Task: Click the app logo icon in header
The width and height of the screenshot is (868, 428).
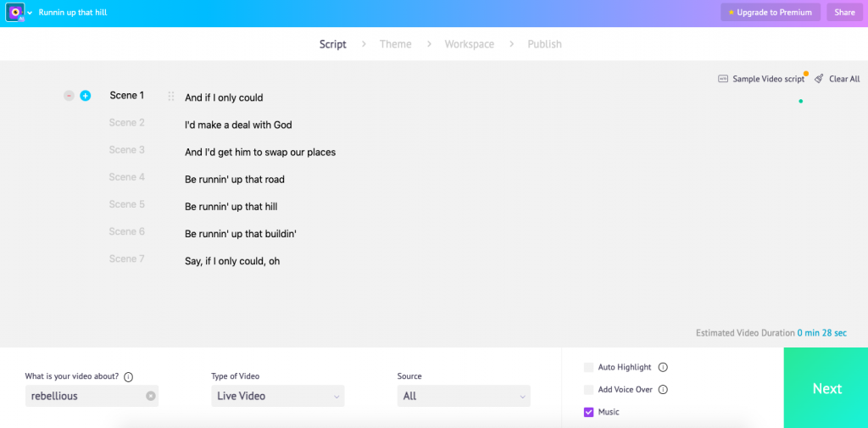Action: click(15, 12)
